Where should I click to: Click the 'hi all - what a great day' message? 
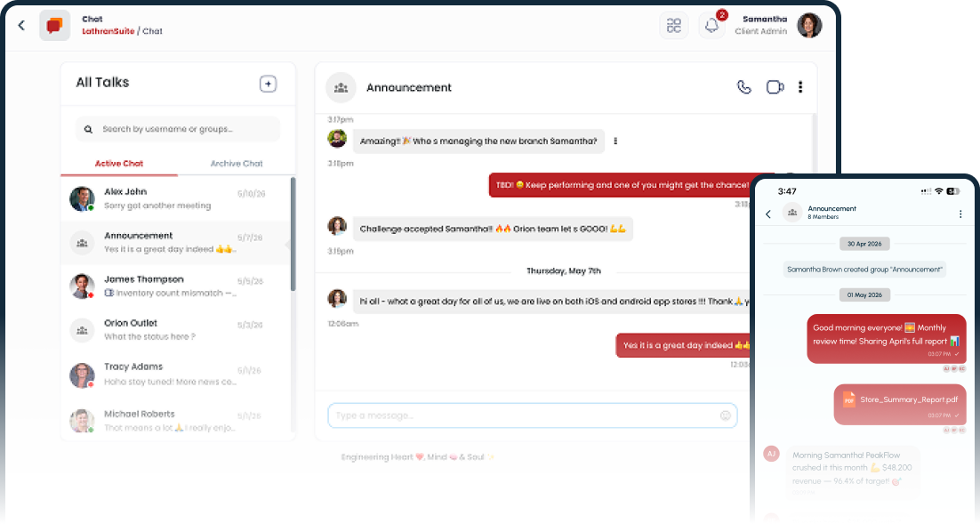(553, 302)
